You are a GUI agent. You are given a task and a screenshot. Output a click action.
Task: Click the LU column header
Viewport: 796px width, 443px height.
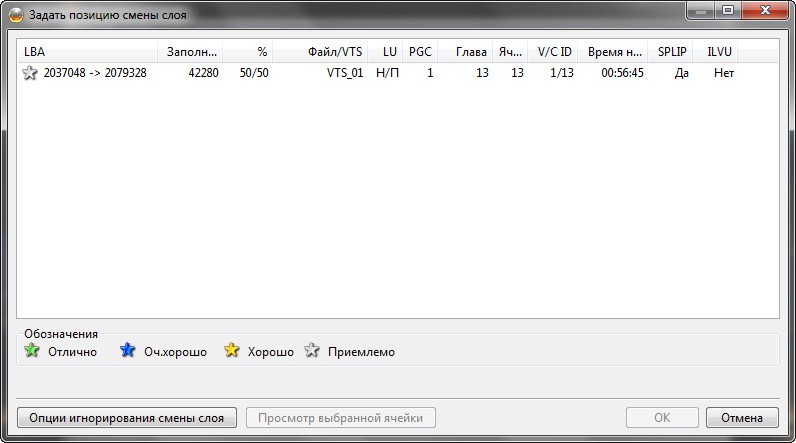point(385,52)
